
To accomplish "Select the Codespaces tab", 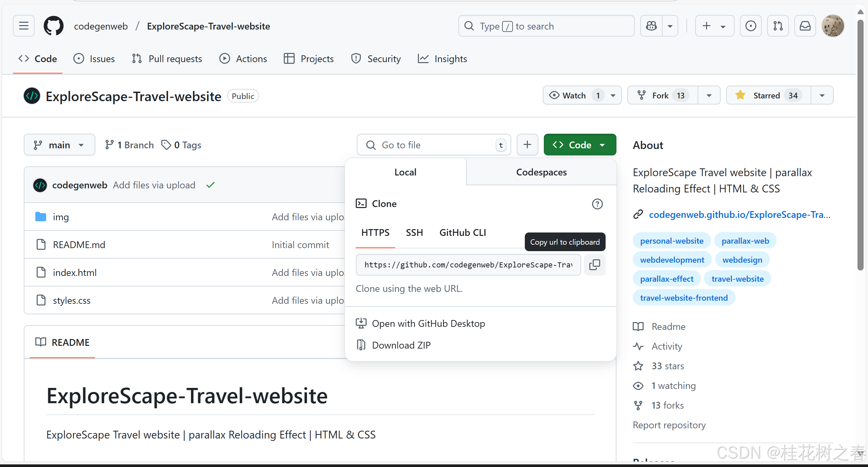I will coord(541,172).
